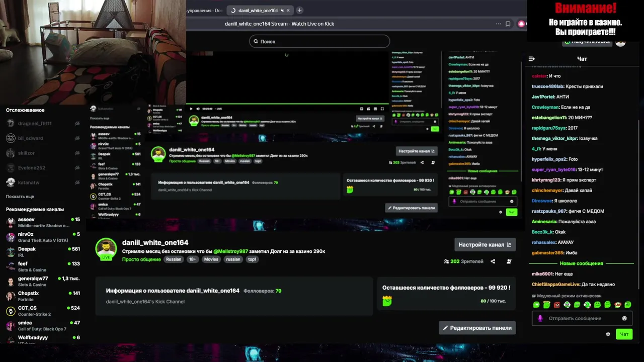Viewport: 644px width, 362px height.
Task: Click daniil_white_one164 channel avatar
Action: pyautogui.click(x=106, y=248)
